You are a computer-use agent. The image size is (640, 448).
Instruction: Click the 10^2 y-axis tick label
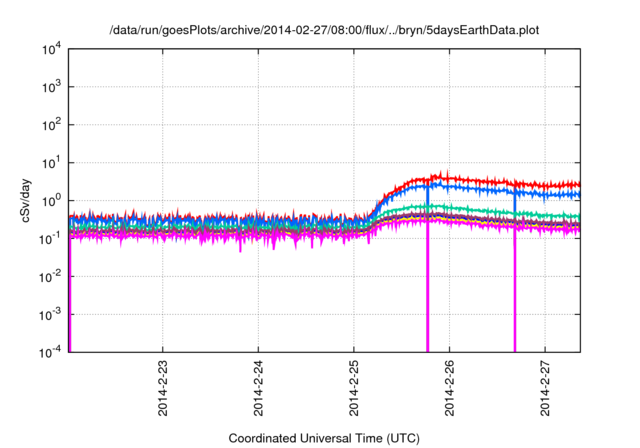pyautogui.click(x=51, y=125)
